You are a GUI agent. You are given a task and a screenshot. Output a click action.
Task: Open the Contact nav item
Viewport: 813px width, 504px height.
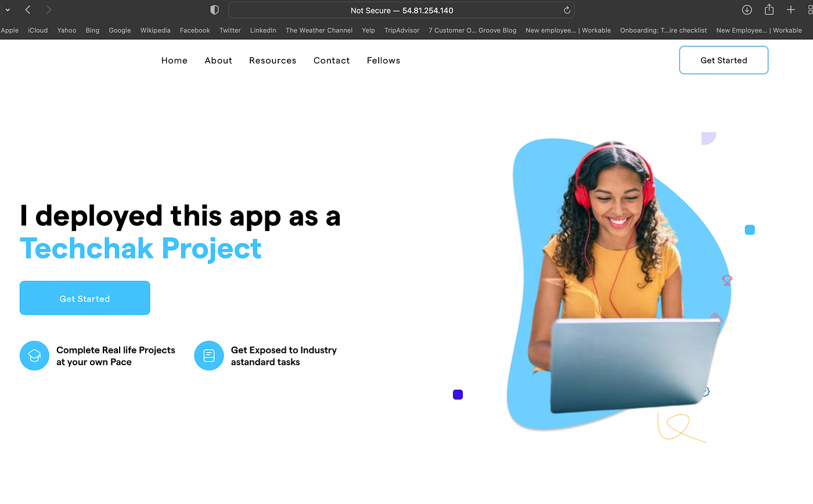tap(332, 60)
